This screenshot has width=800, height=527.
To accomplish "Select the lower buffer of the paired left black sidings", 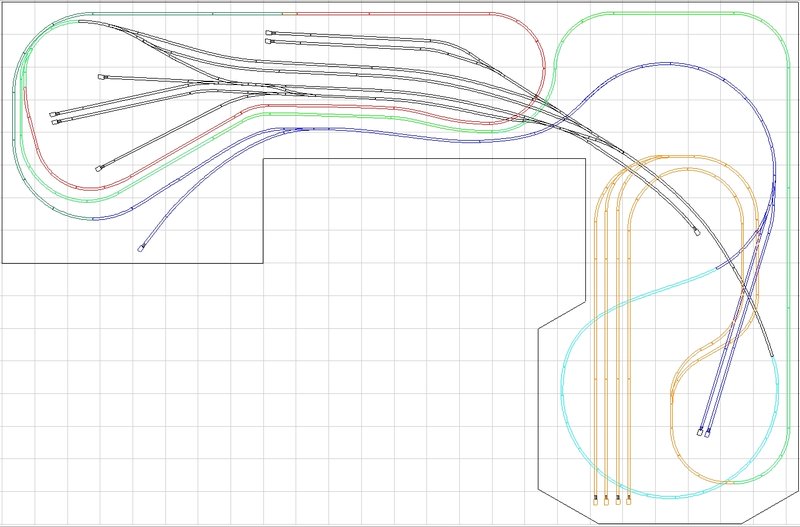I will pyautogui.click(x=54, y=122).
